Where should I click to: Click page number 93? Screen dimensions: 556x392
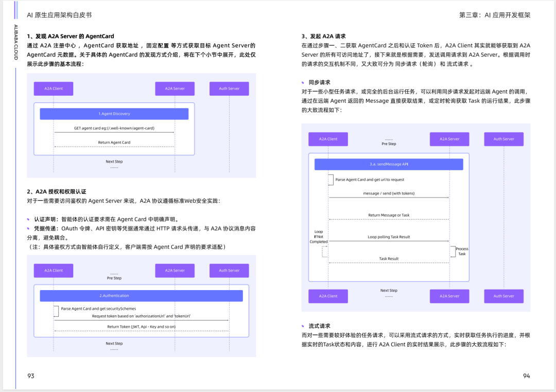click(31, 376)
